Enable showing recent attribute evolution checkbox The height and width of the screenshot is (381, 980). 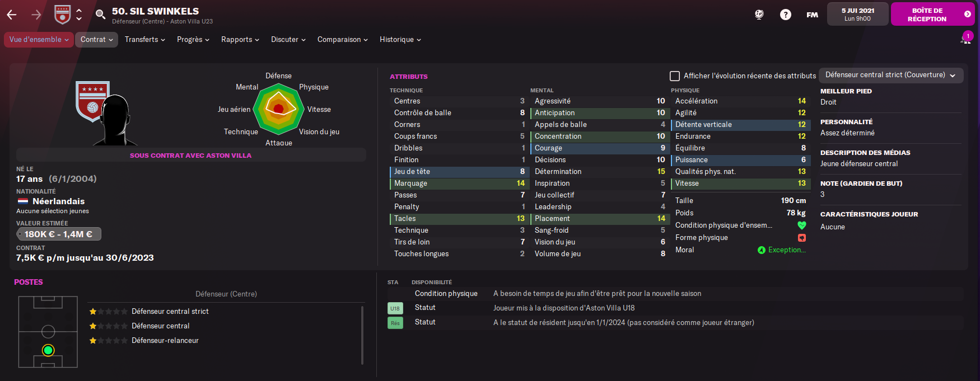point(675,76)
